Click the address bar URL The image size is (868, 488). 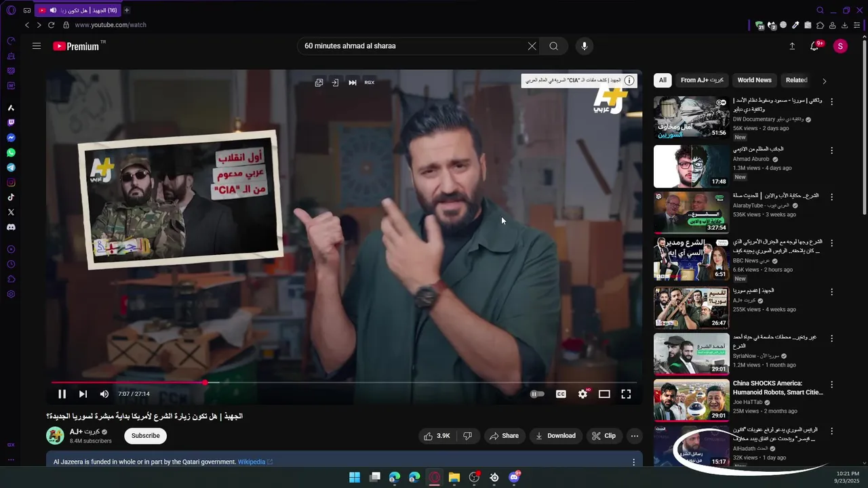click(111, 25)
